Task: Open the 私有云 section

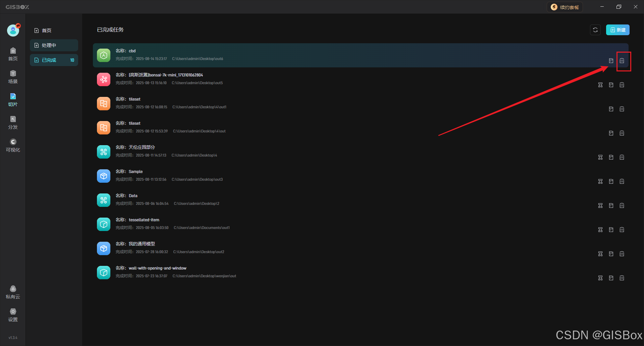Action: pos(13,292)
